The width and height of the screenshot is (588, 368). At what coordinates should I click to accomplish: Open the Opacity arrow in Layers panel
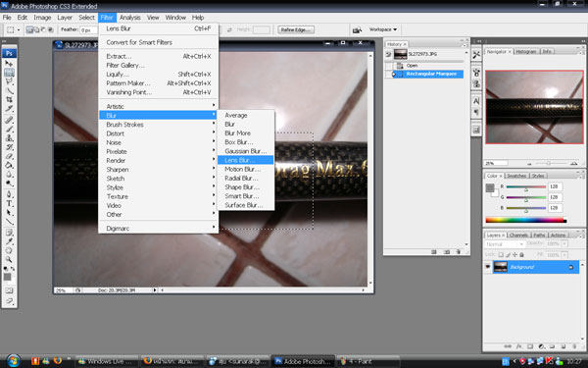pyautogui.click(x=564, y=243)
